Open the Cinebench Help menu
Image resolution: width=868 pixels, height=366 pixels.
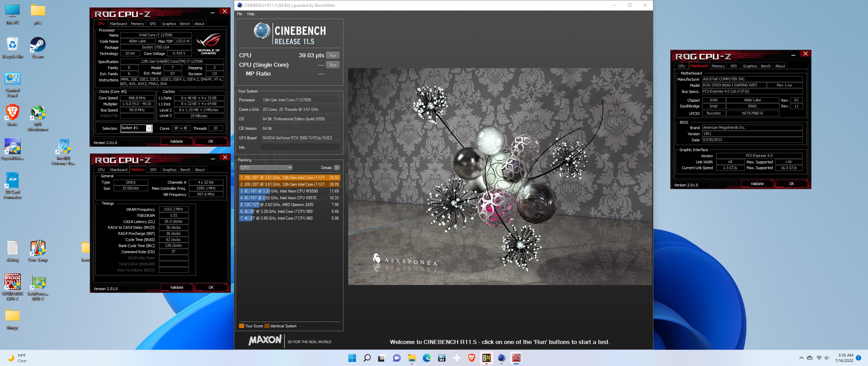(x=251, y=14)
